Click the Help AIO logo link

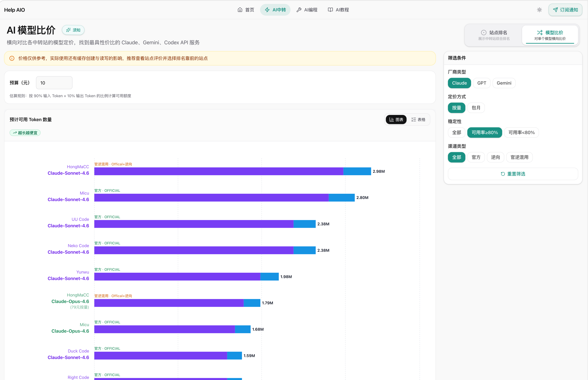pyautogui.click(x=14, y=10)
